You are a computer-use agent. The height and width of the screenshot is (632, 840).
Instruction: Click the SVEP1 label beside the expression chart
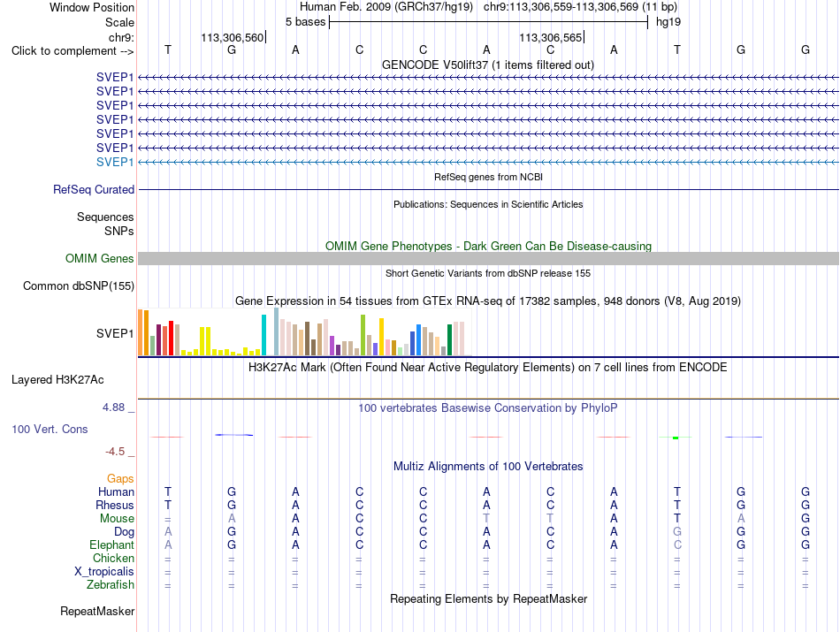[115, 333]
